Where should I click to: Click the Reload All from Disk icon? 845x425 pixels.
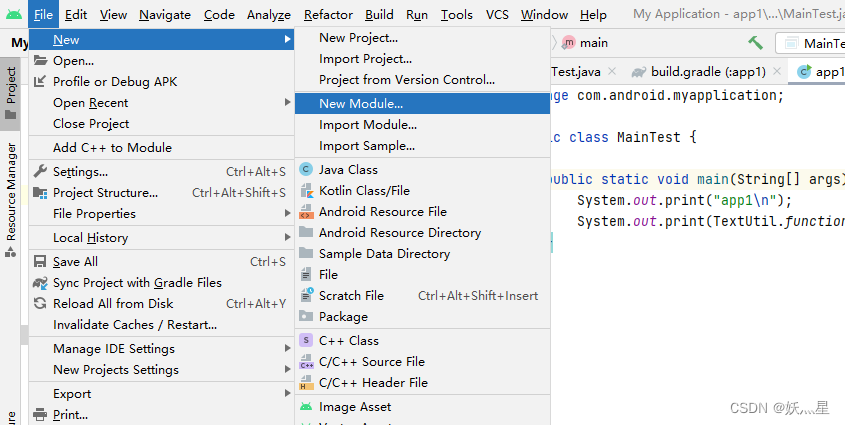[x=40, y=303]
